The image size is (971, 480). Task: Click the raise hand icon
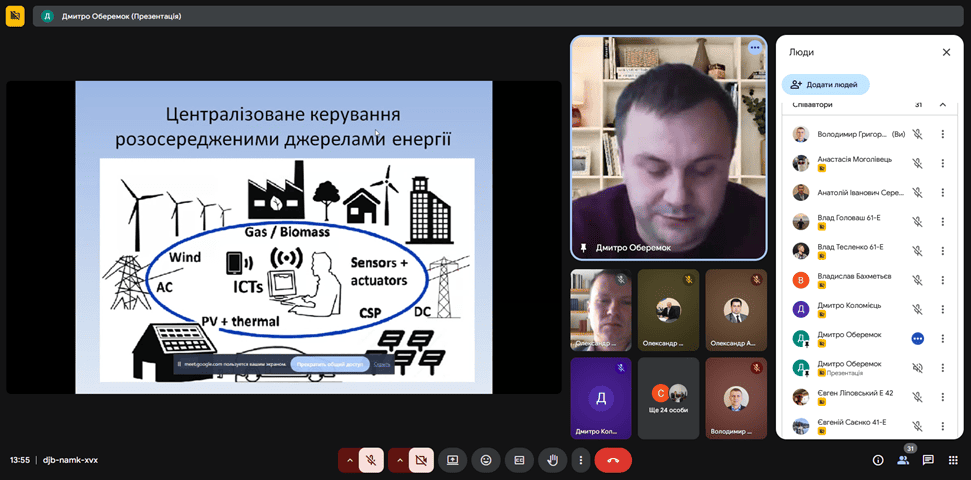[x=552, y=460]
